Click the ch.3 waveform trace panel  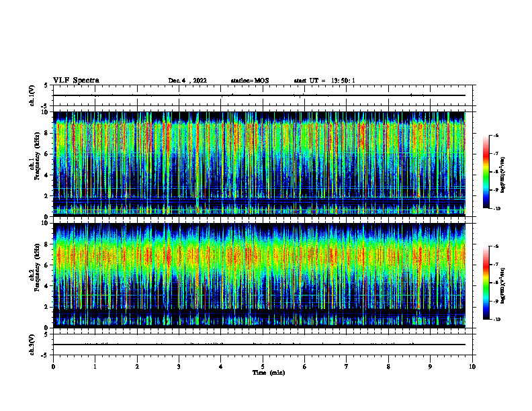pos(263,345)
